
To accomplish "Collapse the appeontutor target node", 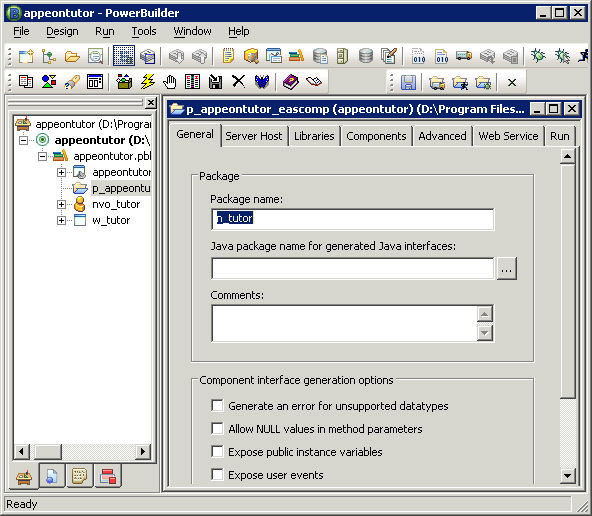I will [23, 140].
